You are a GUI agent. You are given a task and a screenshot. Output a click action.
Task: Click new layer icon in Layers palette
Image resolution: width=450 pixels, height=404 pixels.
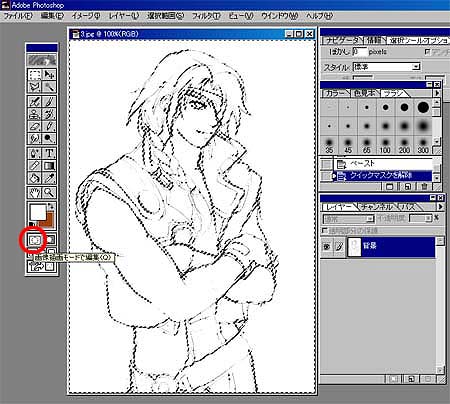pyautogui.click(x=411, y=379)
